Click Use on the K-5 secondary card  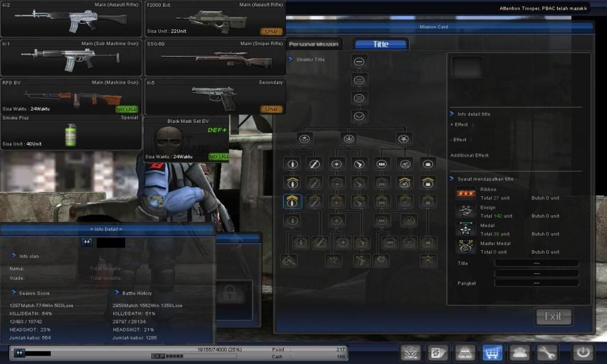[x=271, y=109]
